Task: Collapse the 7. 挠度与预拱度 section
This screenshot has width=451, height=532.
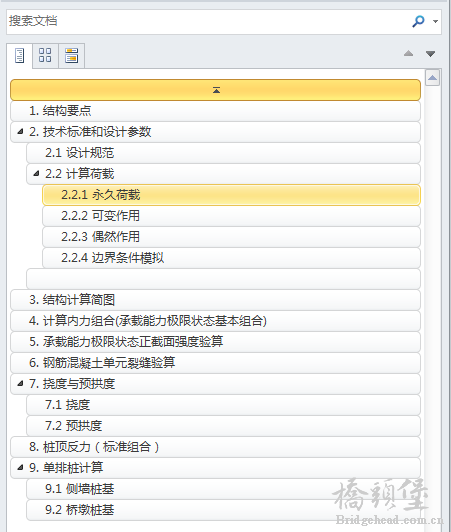Action: [20, 384]
